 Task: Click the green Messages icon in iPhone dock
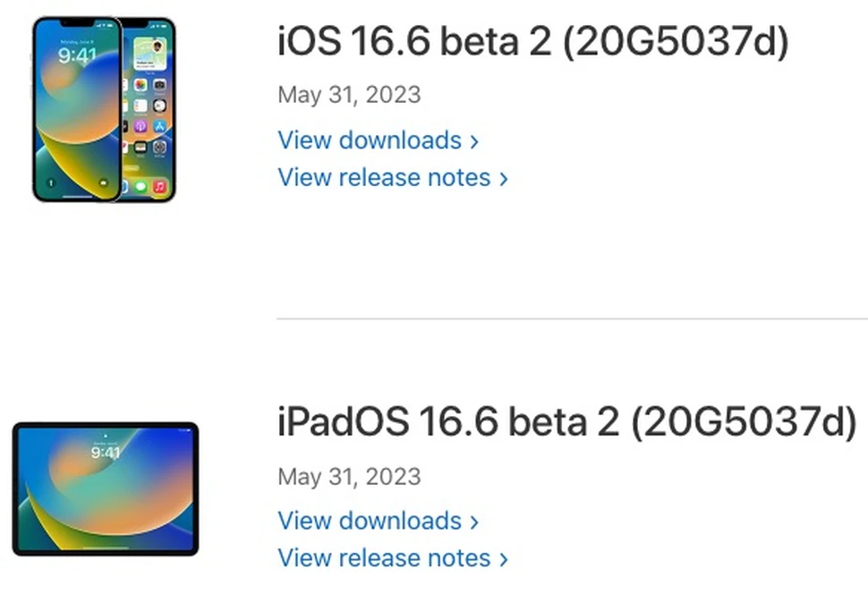tap(140, 187)
